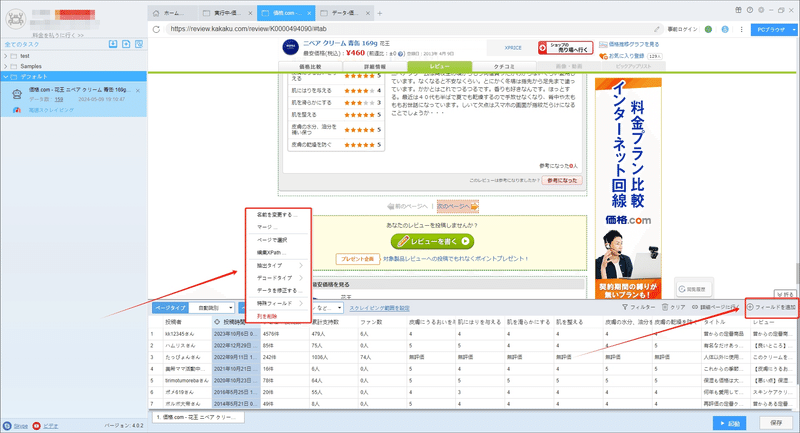The height and width of the screenshot is (433, 800).
Task: Click the gift icon in title bar
Action: pyautogui.click(x=738, y=10)
